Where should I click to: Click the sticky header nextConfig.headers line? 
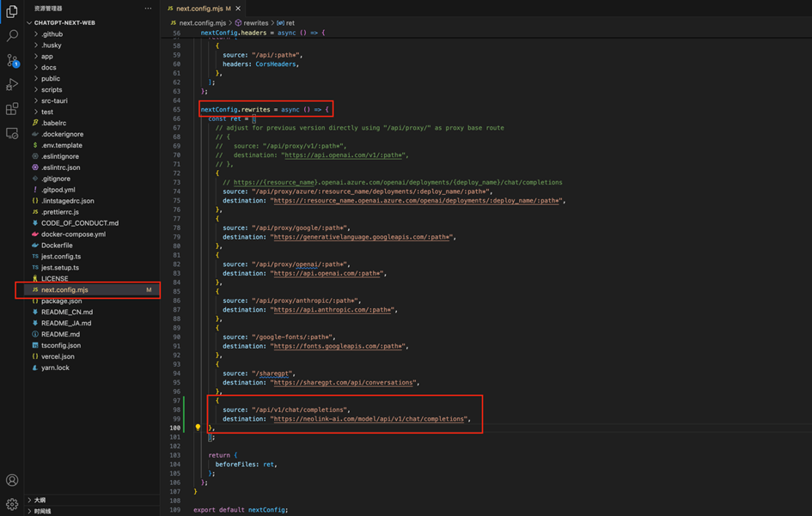[x=263, y=33]
